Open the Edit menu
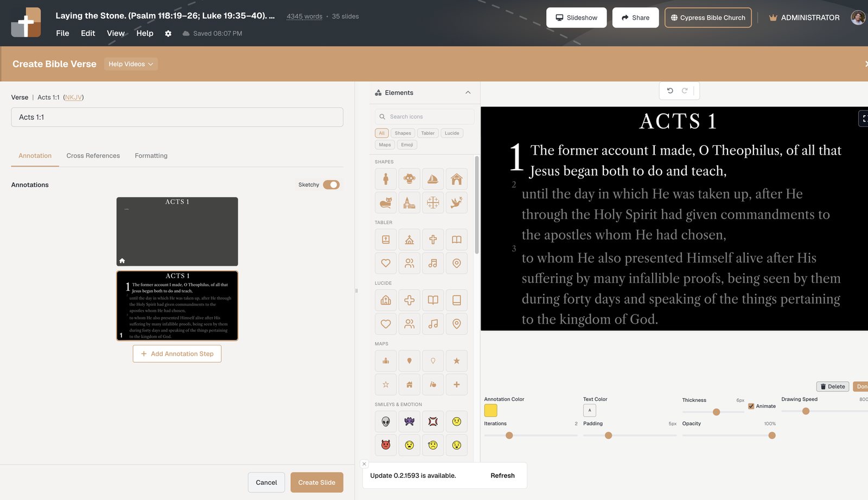This screenshot has width=868, height=500. 88,34
